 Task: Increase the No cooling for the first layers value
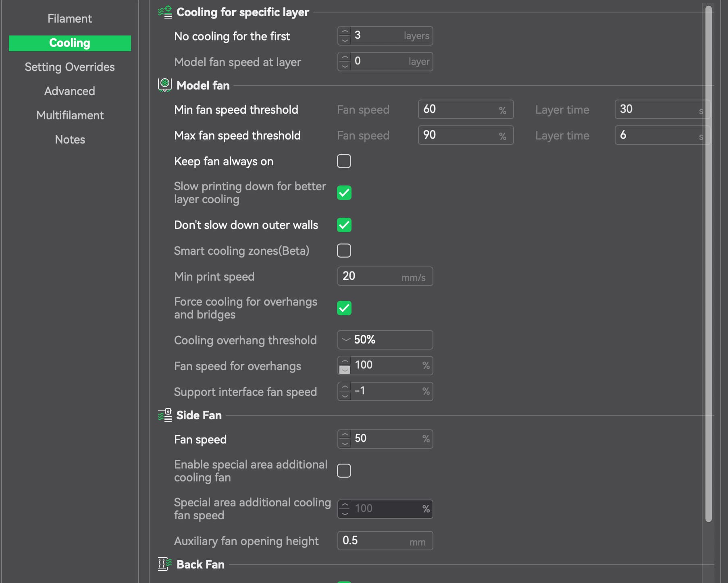click(345, 31)
